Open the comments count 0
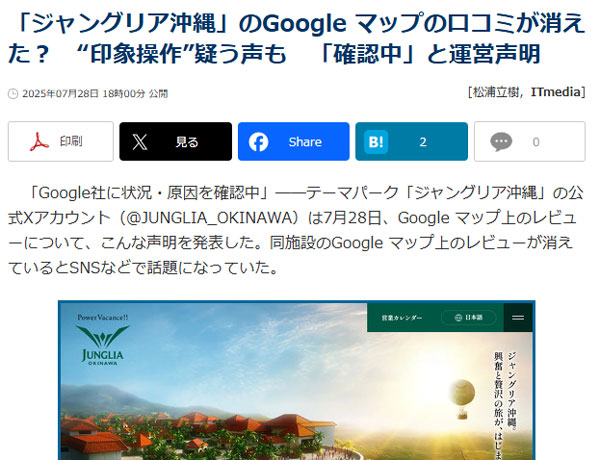The image size is (600, 460). 530,142
